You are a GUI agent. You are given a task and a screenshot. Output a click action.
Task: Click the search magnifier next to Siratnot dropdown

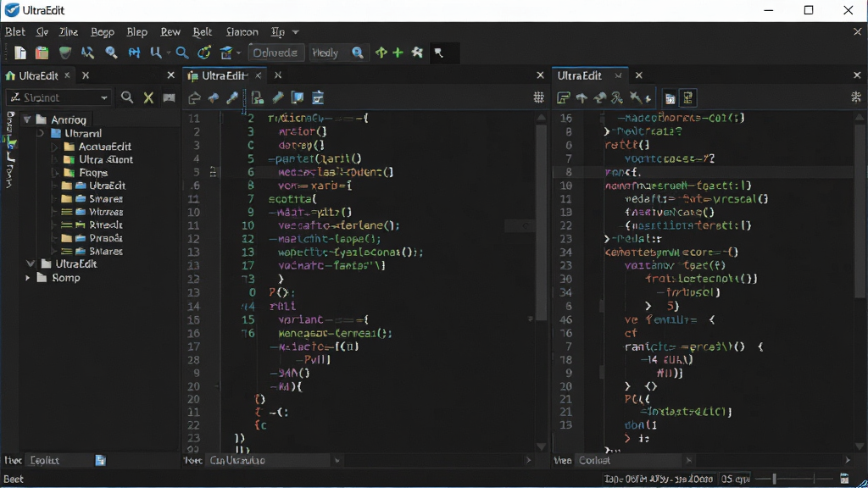pyautogui.click(x=127, y=98)
